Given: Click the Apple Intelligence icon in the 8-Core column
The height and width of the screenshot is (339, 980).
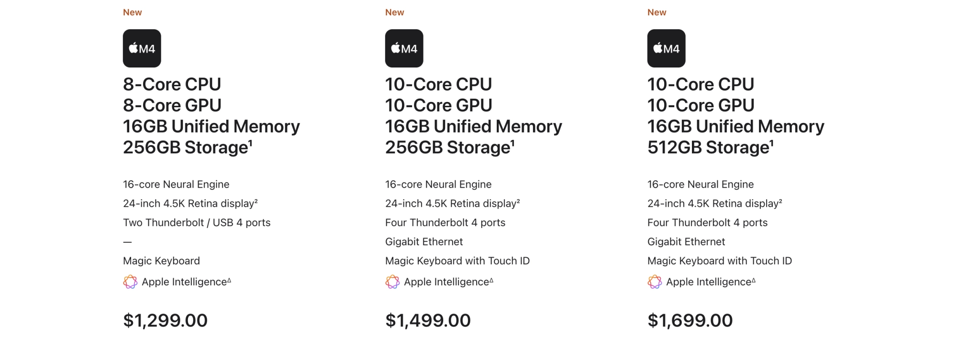Looking at the screenshot, I should pyautogui.click(x=130, y=282).
